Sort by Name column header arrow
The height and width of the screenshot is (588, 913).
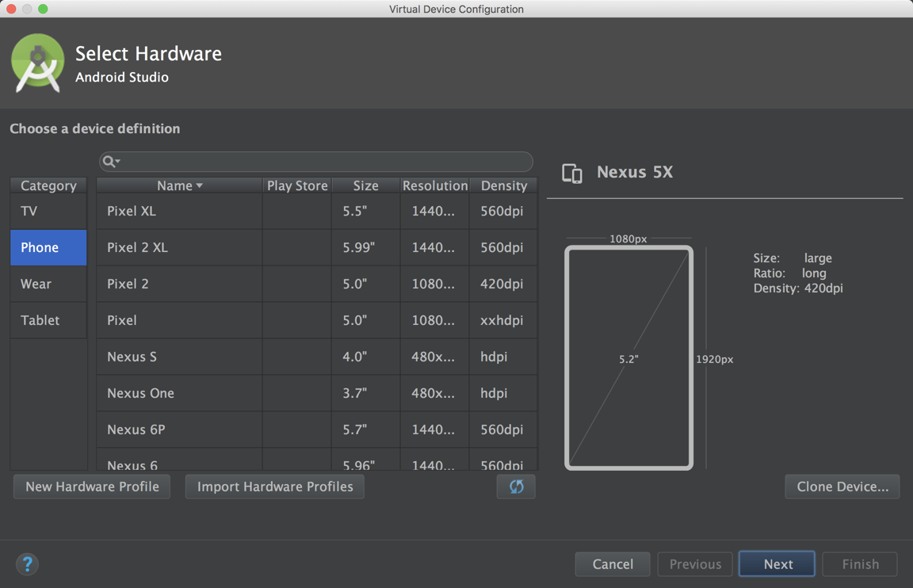click(x=199, y=185)
